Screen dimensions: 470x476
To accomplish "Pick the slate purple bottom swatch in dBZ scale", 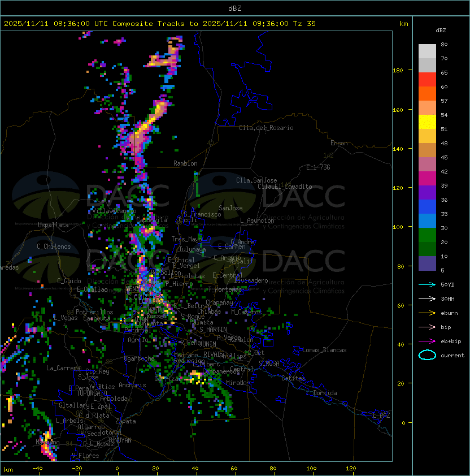I will pos(427,263).
